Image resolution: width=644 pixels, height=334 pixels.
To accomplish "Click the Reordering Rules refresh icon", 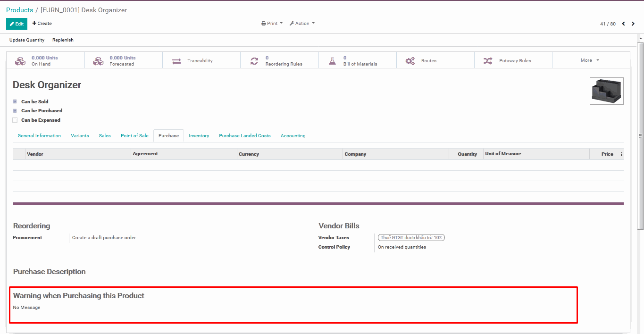I will (254, 61).
